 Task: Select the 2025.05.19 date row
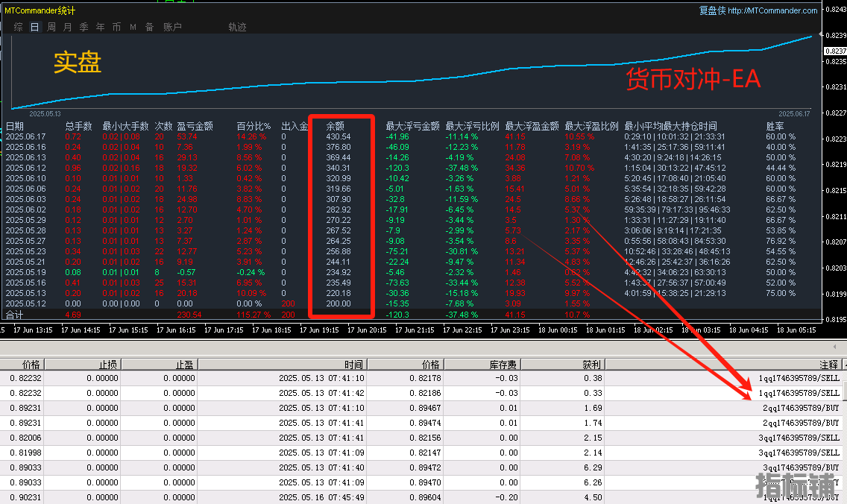click(x=25, y=272)
